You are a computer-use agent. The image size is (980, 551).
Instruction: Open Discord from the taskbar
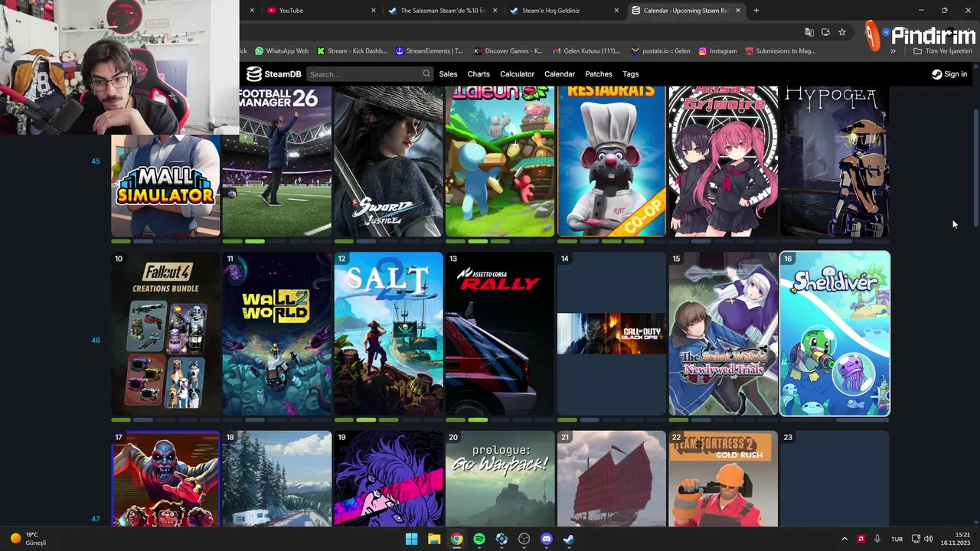(x=546, y=539)
